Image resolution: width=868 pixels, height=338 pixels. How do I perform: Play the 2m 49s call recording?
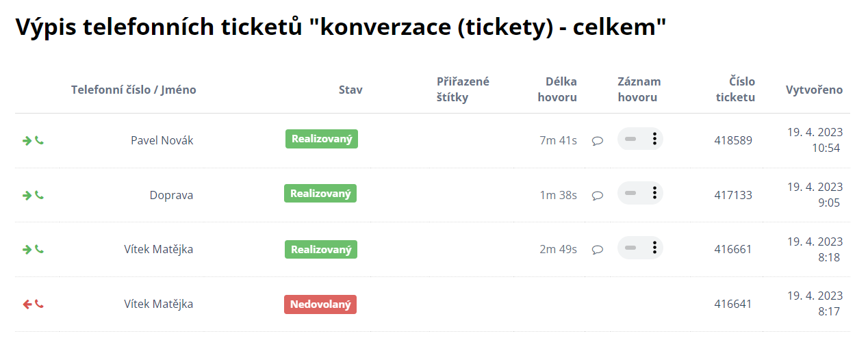tap(630, 247)
